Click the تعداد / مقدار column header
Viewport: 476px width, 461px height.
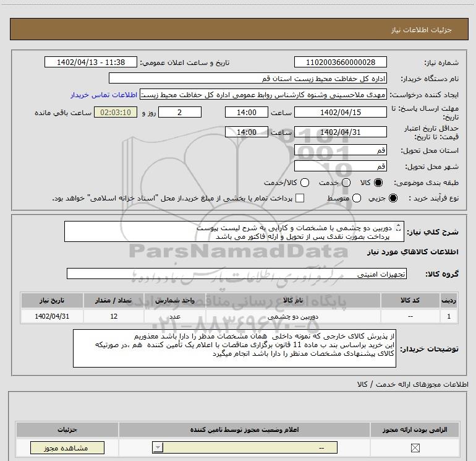(114, 300)
